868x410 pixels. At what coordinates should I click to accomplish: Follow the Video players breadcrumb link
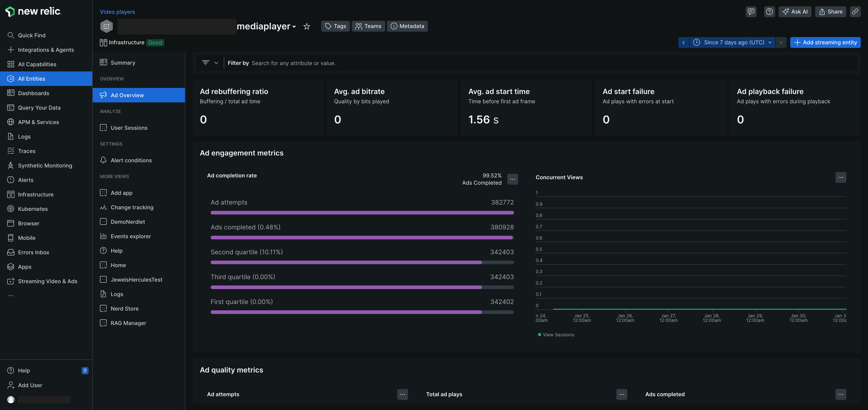coord(117,12)
